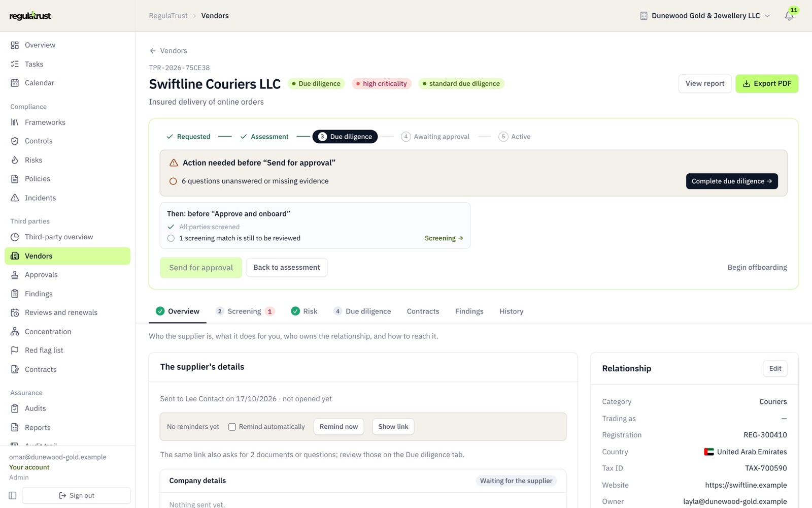Open the Contracts tab
The image size is (812, 508).
click(x=423, y=311)
